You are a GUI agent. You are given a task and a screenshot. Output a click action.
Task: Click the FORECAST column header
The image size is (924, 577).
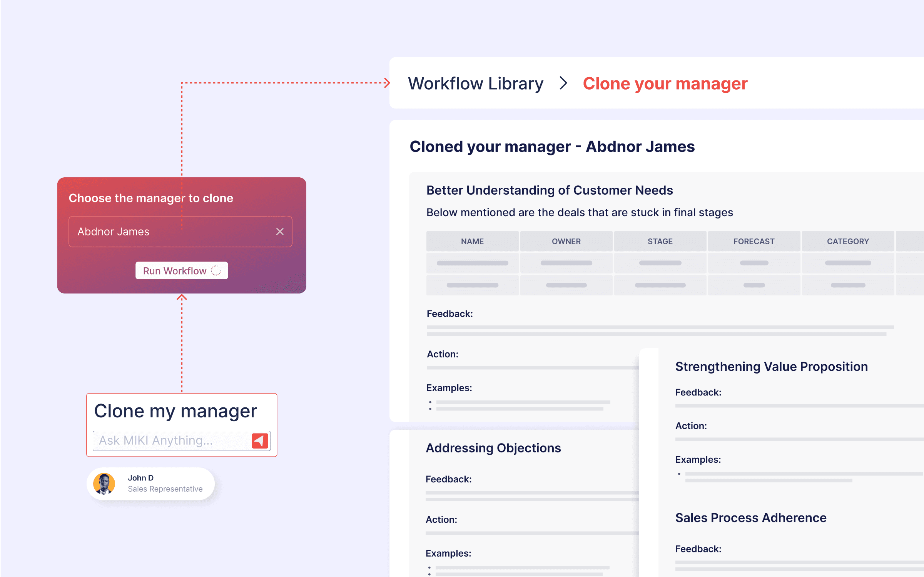(x=754, y=241)
